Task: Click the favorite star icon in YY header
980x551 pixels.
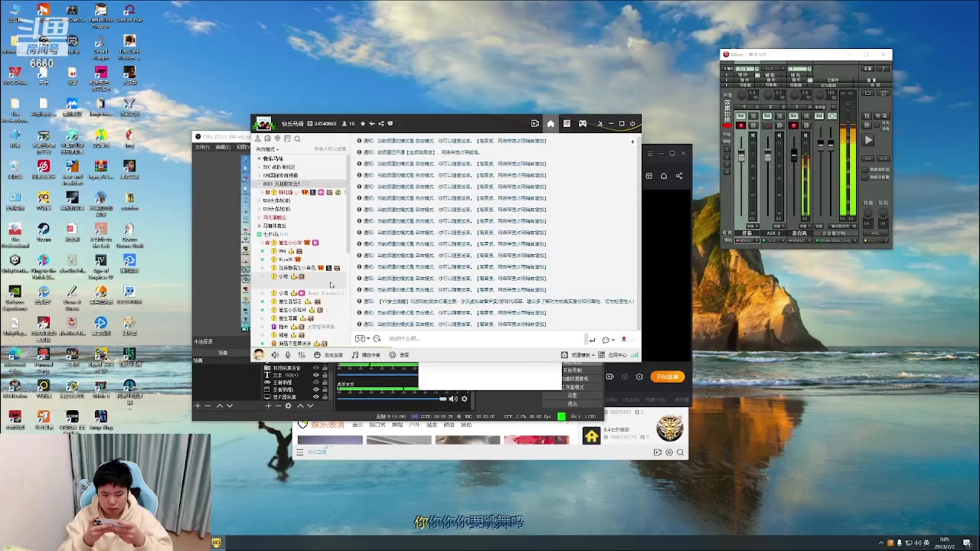Action: coord(363,123)
